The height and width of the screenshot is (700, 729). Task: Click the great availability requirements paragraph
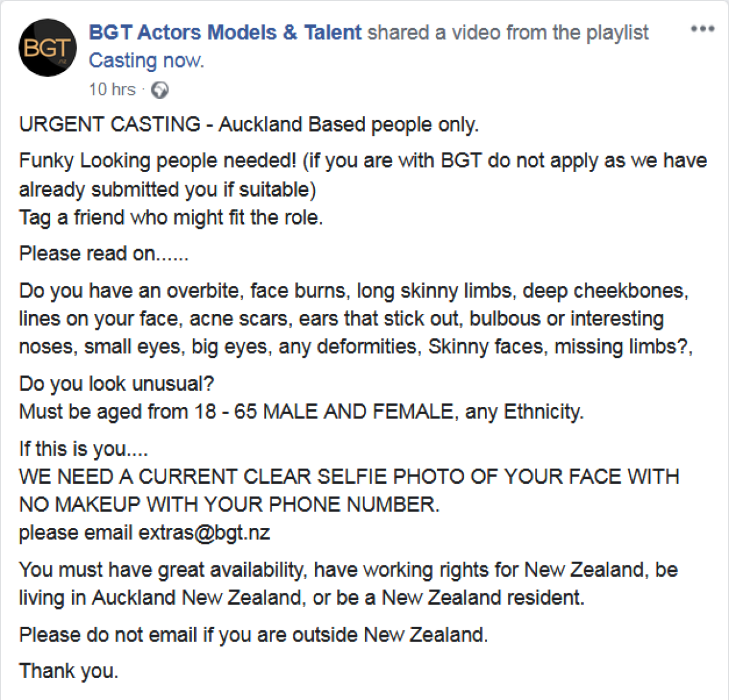(348, 584)
